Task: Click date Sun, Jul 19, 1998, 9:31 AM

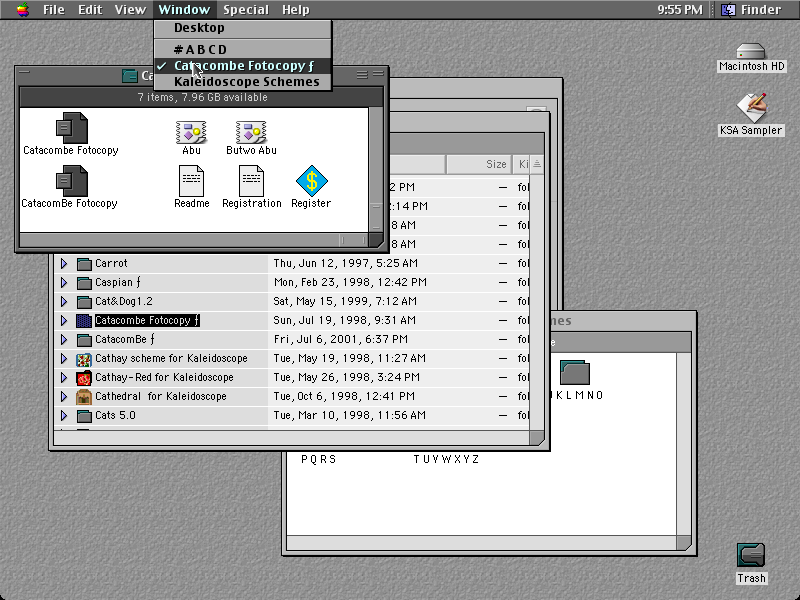Action: coord(344,320)
